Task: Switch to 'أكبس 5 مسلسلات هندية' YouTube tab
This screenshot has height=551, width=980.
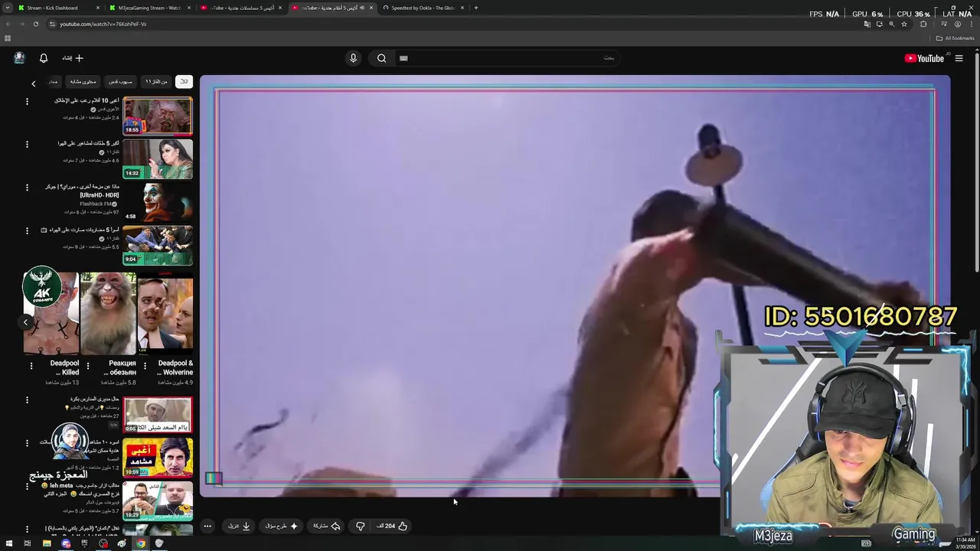Action: 241,8
